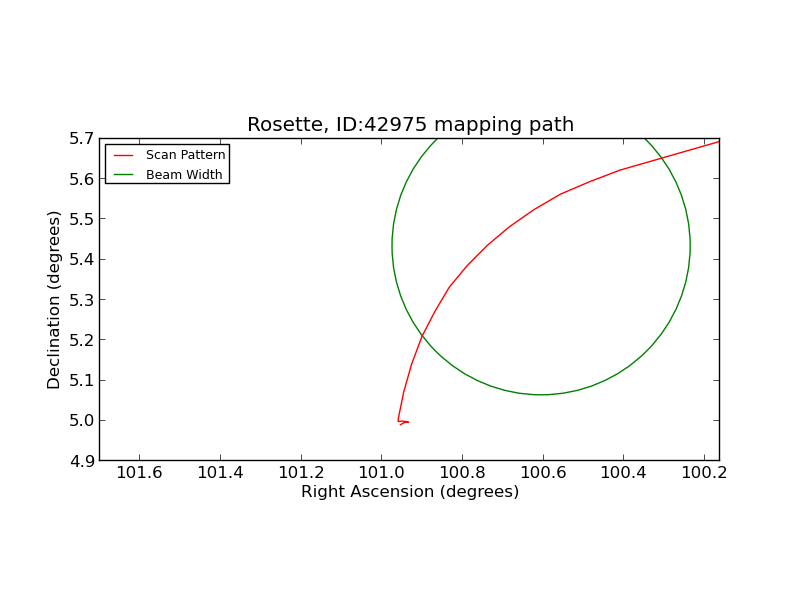Click the 5.6 tick label on the Declination axis
This screenshot has width=800, height=600.
(x=82, y=179)
